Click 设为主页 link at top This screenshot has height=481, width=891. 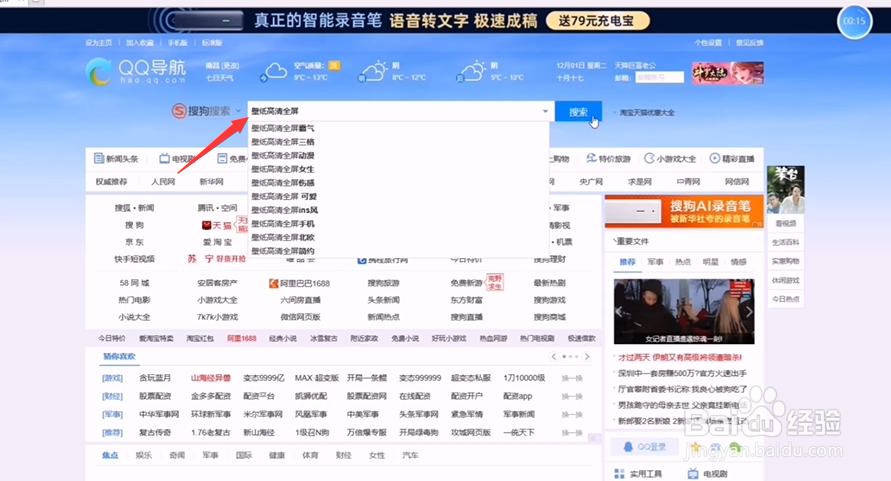(x=99, y=43)
